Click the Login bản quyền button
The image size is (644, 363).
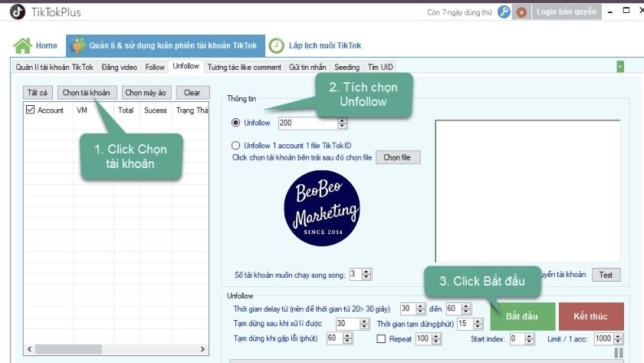[566, 12]
